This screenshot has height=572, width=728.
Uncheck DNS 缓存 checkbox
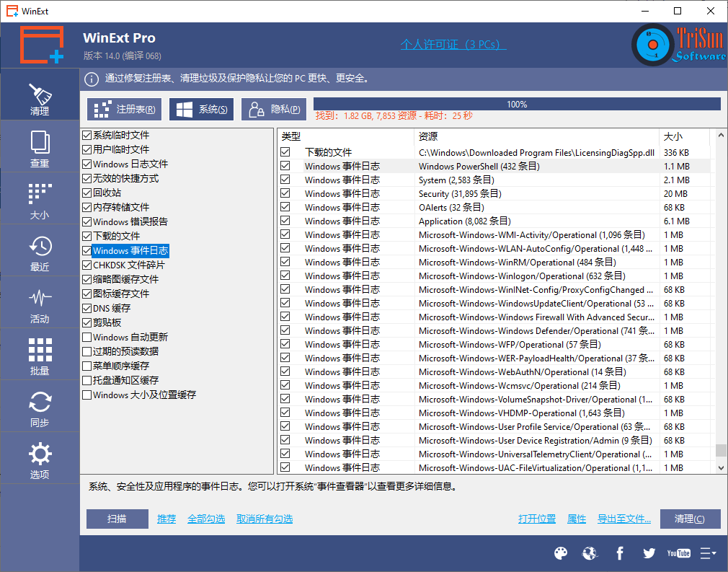(x=86, y=308)
